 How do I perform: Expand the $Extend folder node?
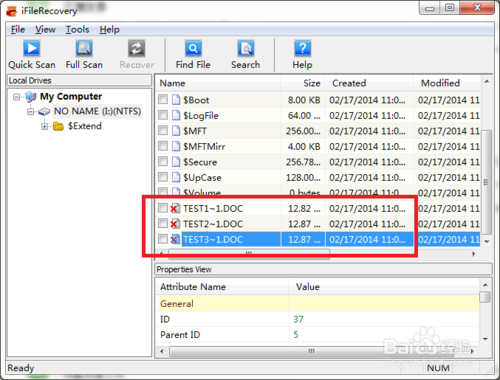point(44,126)
